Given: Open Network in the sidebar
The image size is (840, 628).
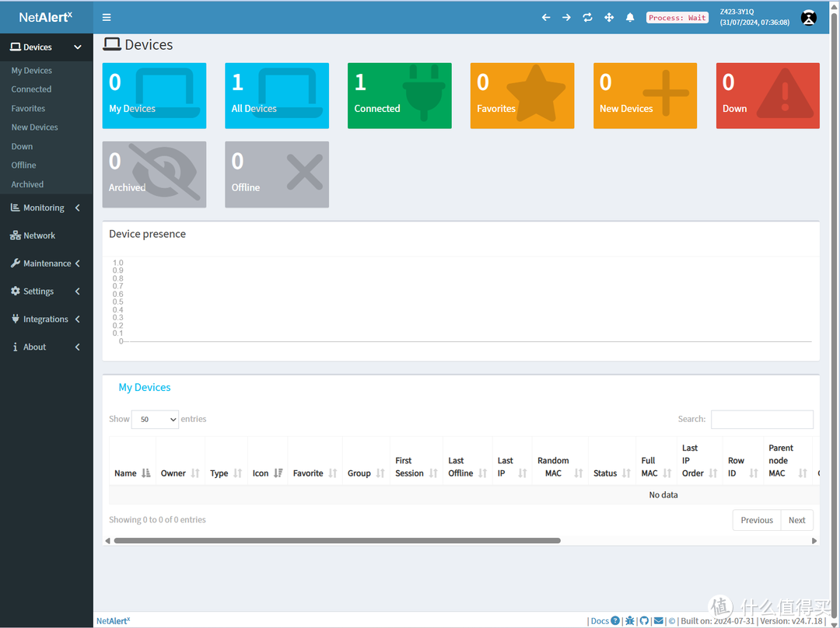Looking at the screenshot, I should click(39, 235).
